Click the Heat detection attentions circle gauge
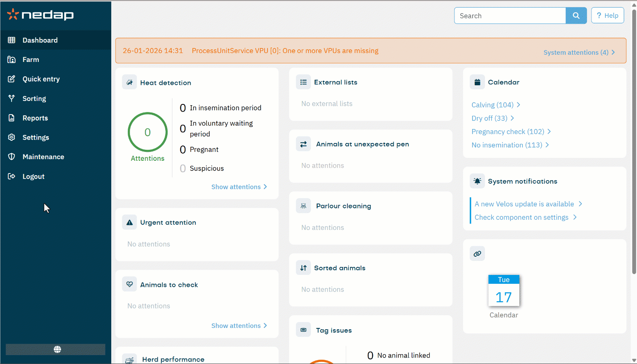The image size is (637, 364). 148,132
